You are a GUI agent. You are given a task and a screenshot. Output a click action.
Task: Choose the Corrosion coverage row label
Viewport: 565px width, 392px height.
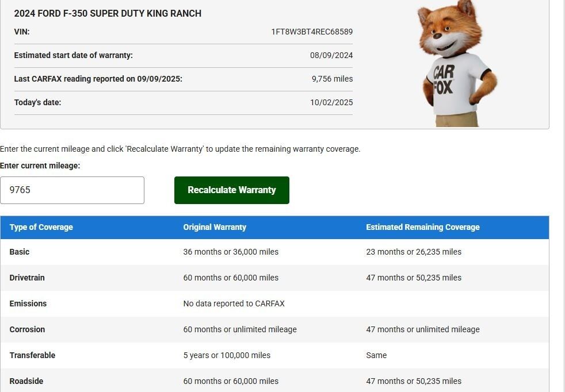point(27,329)
